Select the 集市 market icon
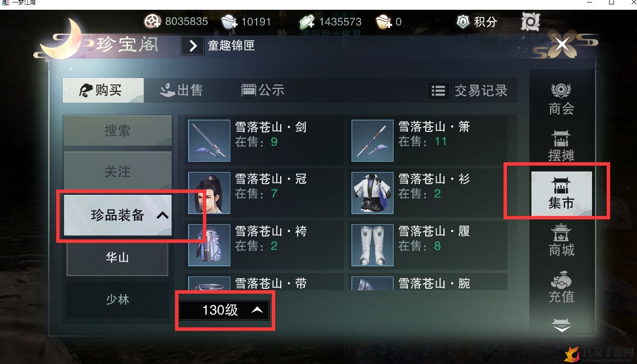 coord(561,193)
